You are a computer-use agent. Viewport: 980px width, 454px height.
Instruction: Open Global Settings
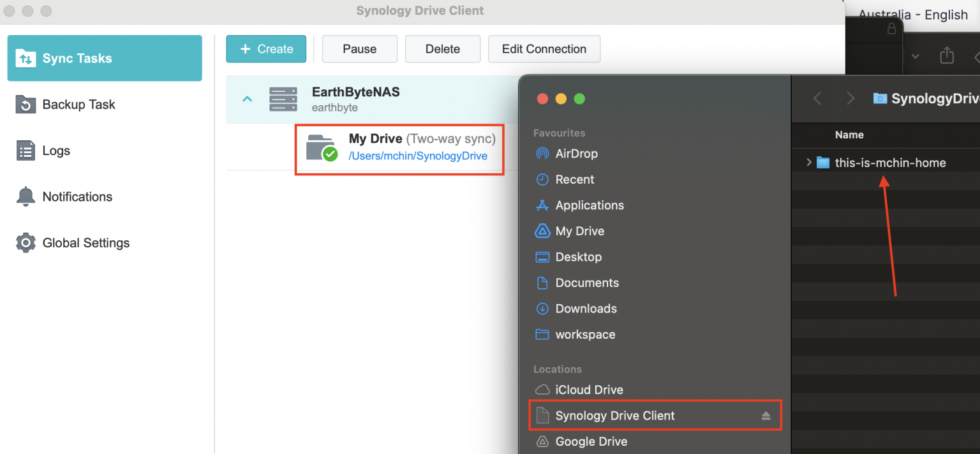click(x=85, y=242)
